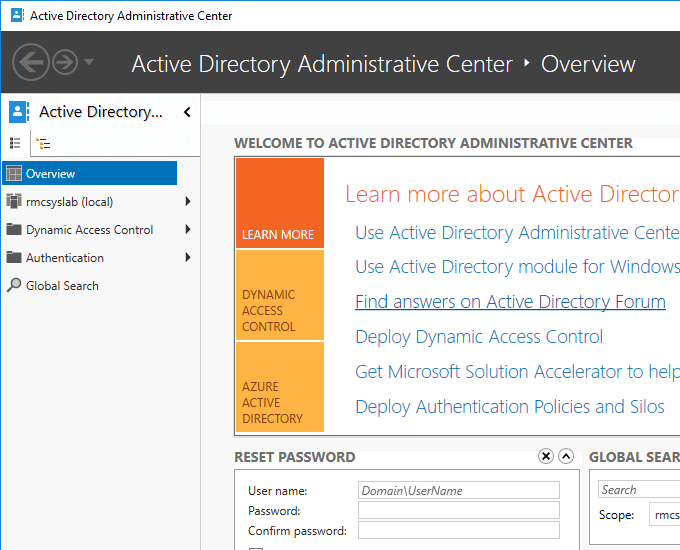Open Dynamic Access Control node

(89, 229)
